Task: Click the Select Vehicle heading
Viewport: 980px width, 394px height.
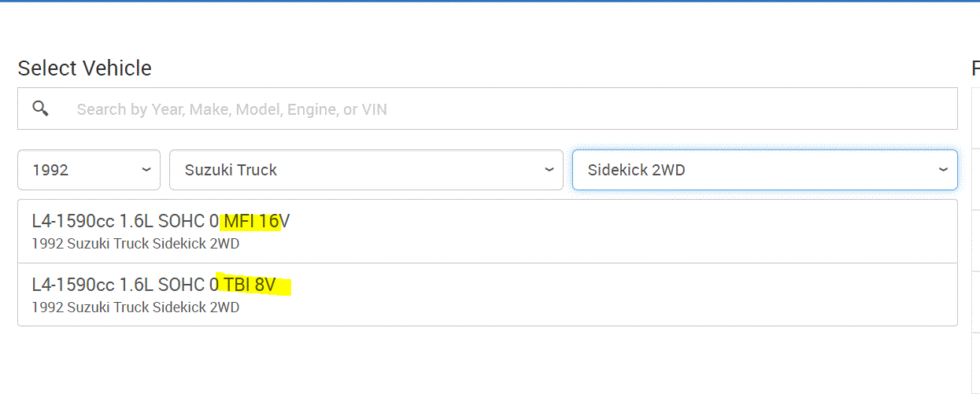Action: coord(84,68)
